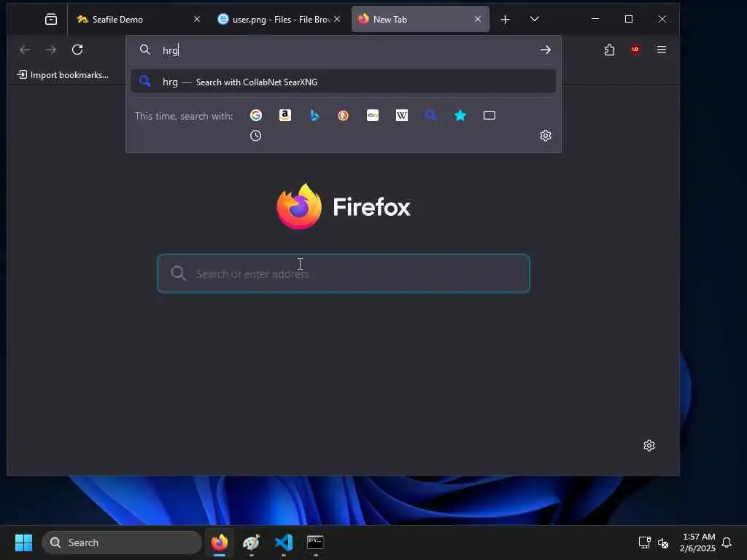Click the go arrow in address bar
Viewport: 747px width, 560px height.
pos(546,50)
